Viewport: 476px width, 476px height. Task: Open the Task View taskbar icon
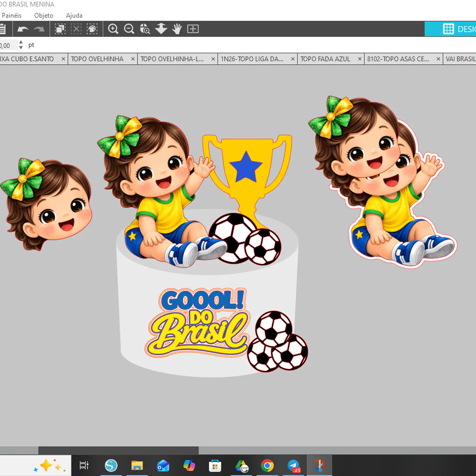click(x=84, y=465)
